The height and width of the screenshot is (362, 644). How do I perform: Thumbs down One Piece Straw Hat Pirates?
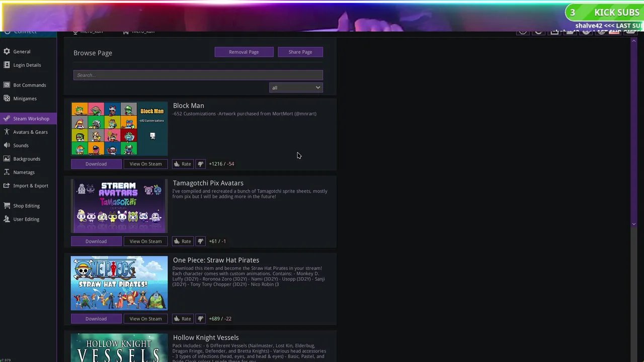tap(200, 319)
